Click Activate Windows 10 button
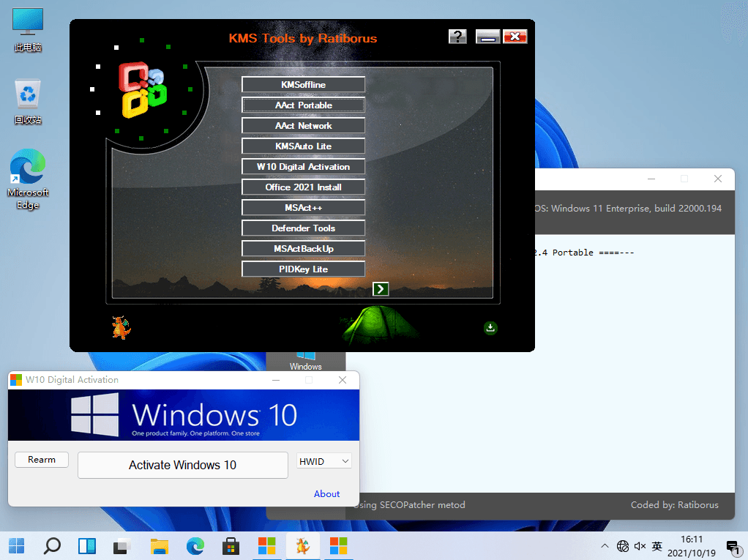The width and height of the screenshot is (748, 560). (x=183, y=465)
